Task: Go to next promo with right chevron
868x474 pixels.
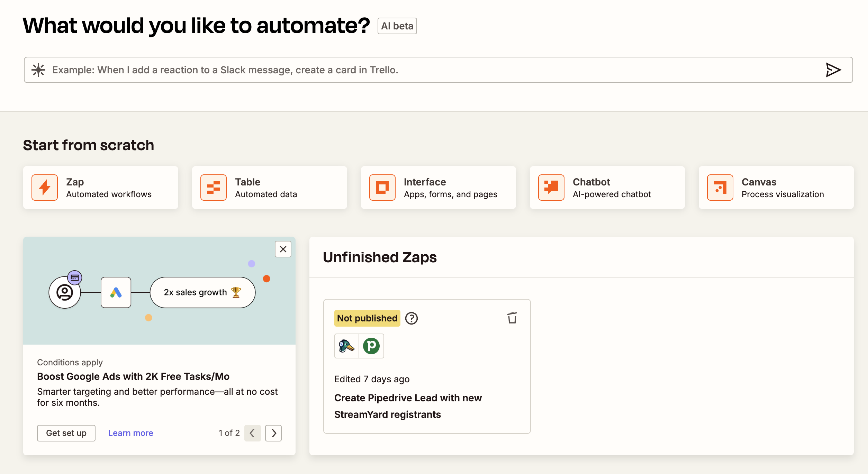Action: pyautogui.click(x=273, y=433)
